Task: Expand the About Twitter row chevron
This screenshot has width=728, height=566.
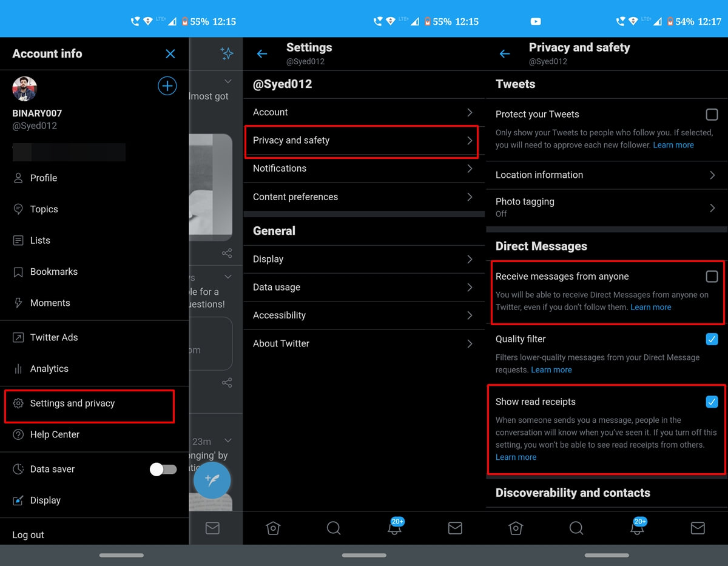Action: (470, 343)
